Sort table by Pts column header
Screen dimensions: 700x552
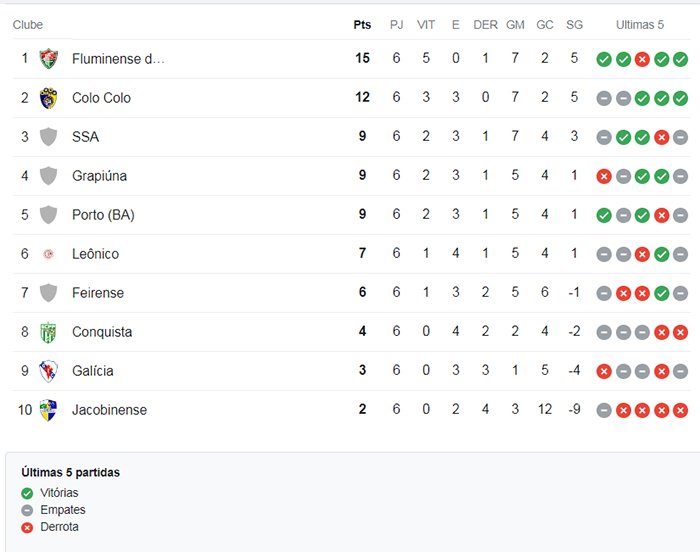coord(362,25)
